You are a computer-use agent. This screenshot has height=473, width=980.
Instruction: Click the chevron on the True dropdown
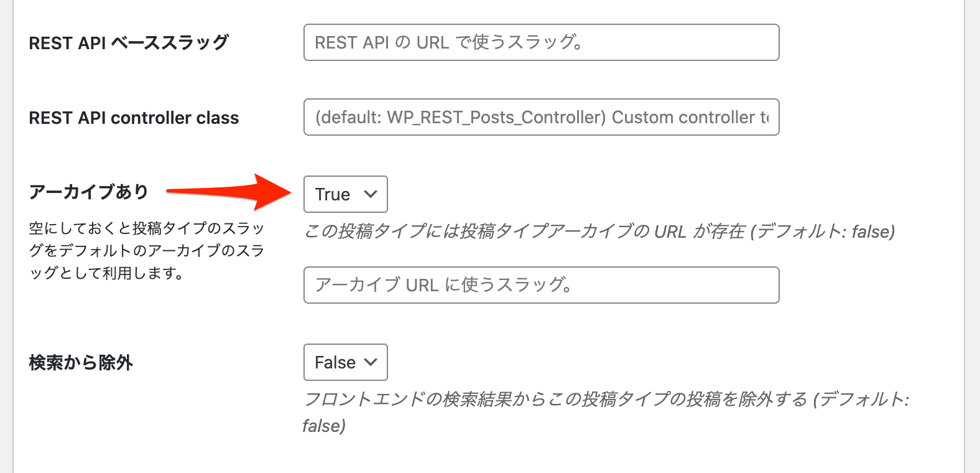tap(371, 194)
